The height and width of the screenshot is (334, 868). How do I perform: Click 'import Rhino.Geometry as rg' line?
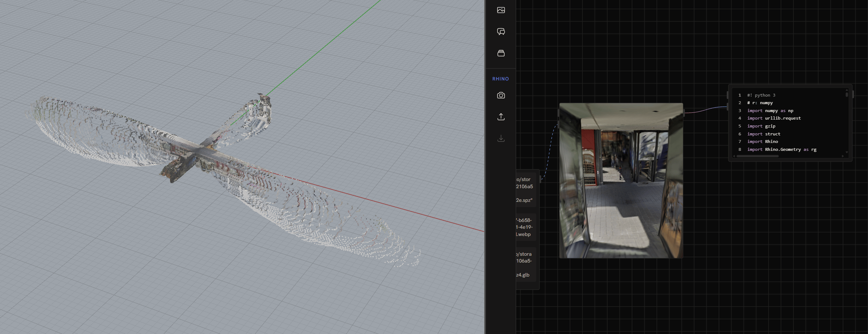782,149
